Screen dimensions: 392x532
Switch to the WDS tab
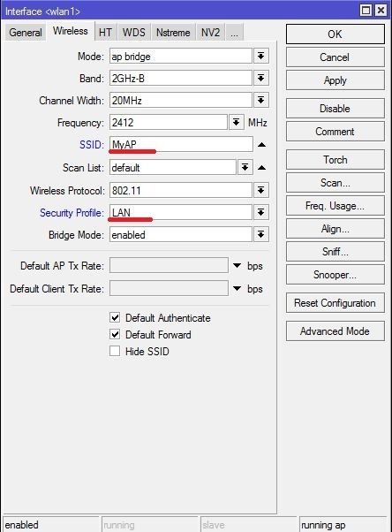click(x=134, y=33)
